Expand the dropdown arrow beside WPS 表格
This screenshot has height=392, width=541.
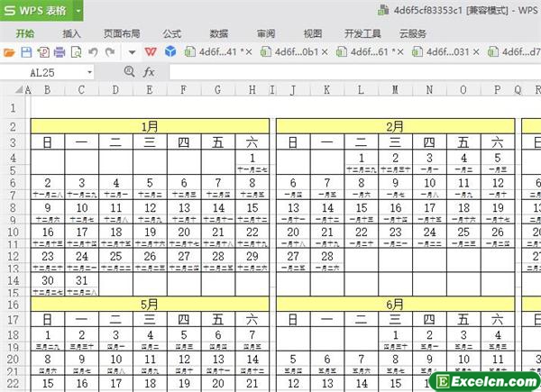click(x=78, y=10)
